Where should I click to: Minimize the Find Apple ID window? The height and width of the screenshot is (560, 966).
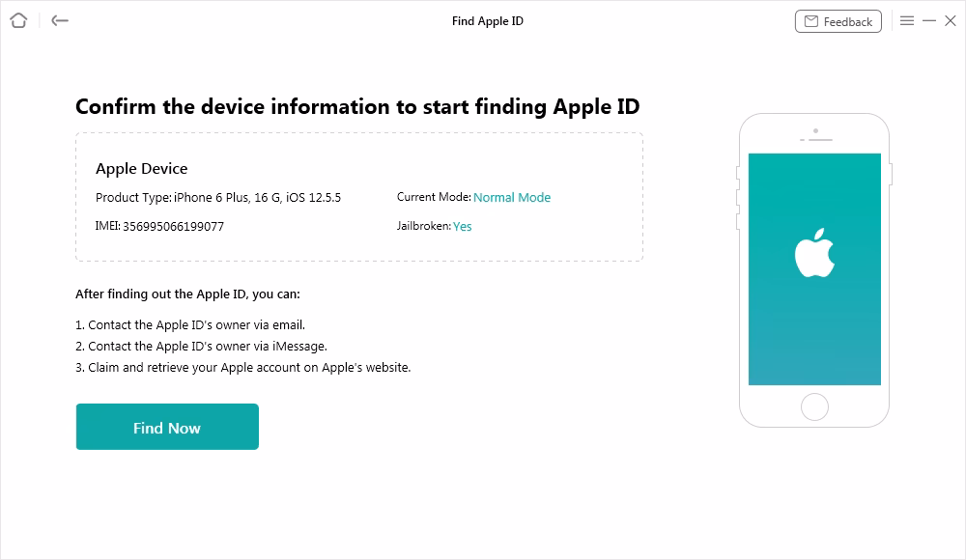[x=929, y=20]
